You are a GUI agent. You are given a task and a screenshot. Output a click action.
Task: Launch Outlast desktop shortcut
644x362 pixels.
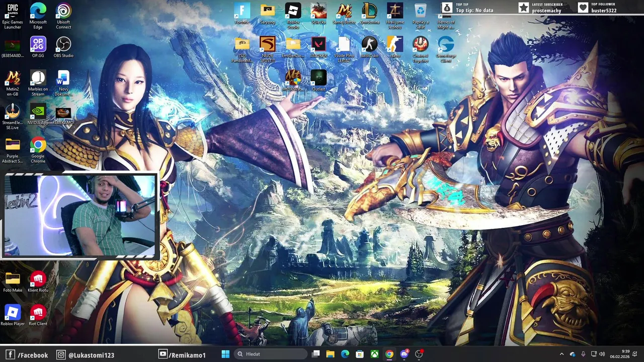[318, 80]
